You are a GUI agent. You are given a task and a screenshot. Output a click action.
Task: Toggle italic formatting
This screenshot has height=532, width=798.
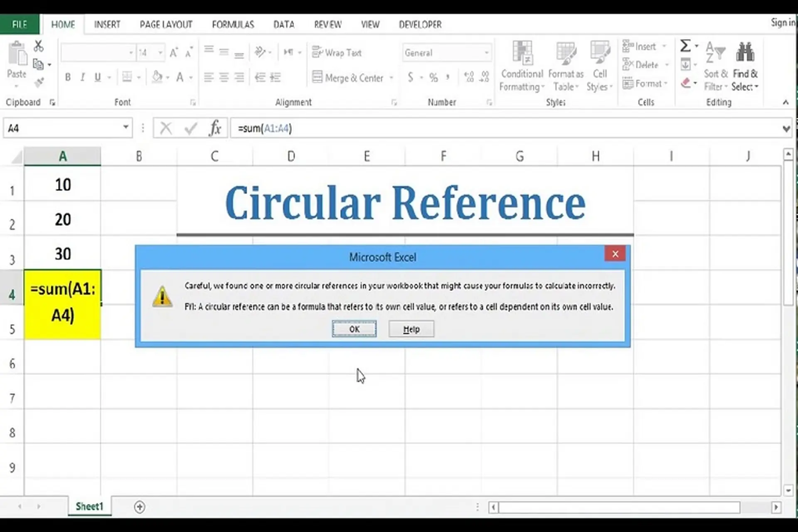tap(82, 77)
